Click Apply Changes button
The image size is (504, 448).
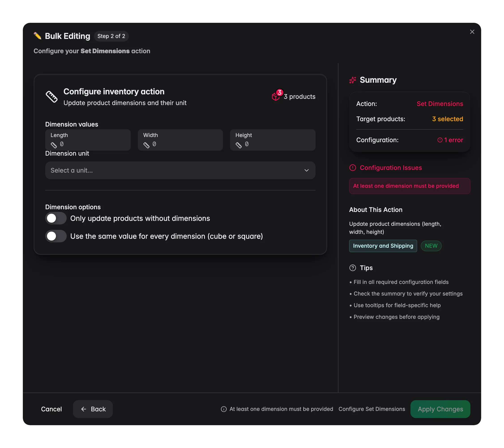point(440,409)
